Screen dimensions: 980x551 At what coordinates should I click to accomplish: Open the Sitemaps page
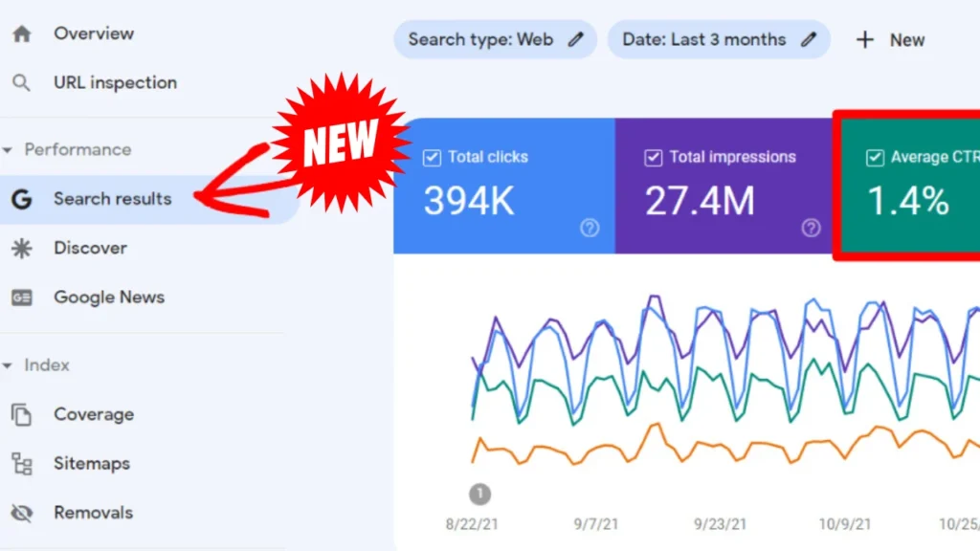(92, 464)
